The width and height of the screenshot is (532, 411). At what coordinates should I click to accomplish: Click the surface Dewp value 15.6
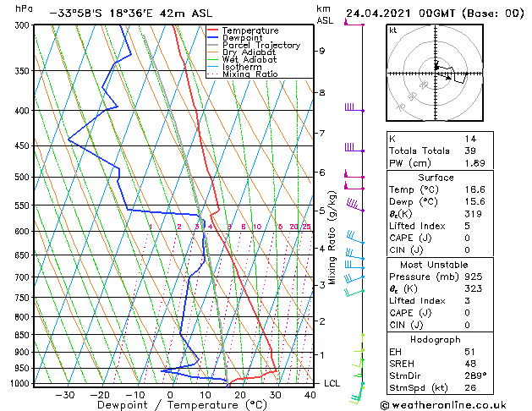click(x=474, y=201)
